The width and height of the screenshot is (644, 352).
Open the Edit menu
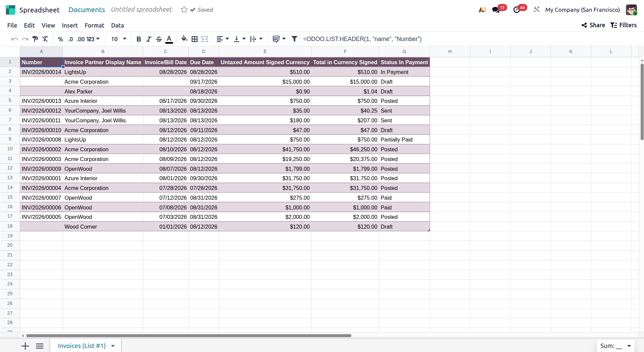pyautogui.click(x=29, y=25)
